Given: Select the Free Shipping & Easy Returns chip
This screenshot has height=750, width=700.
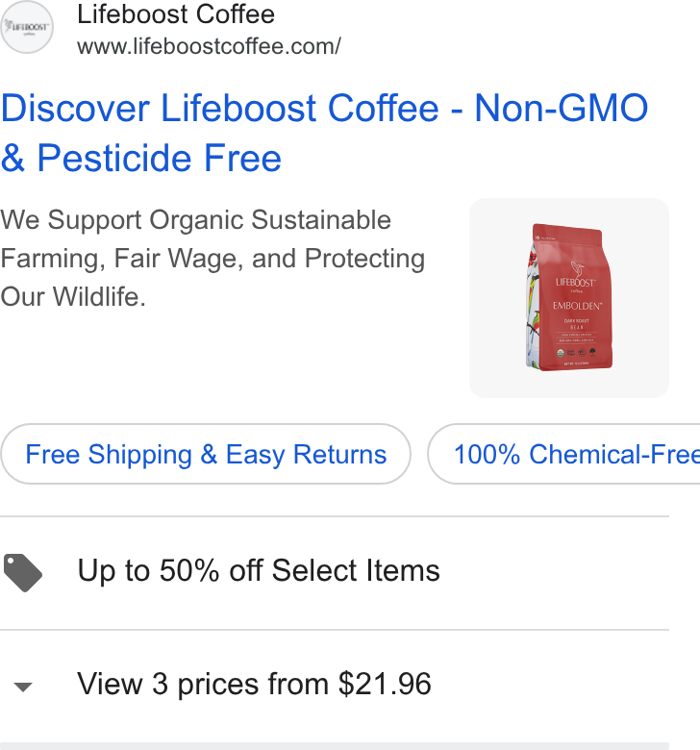Looking at the screenshot, I should pos(206,454).
